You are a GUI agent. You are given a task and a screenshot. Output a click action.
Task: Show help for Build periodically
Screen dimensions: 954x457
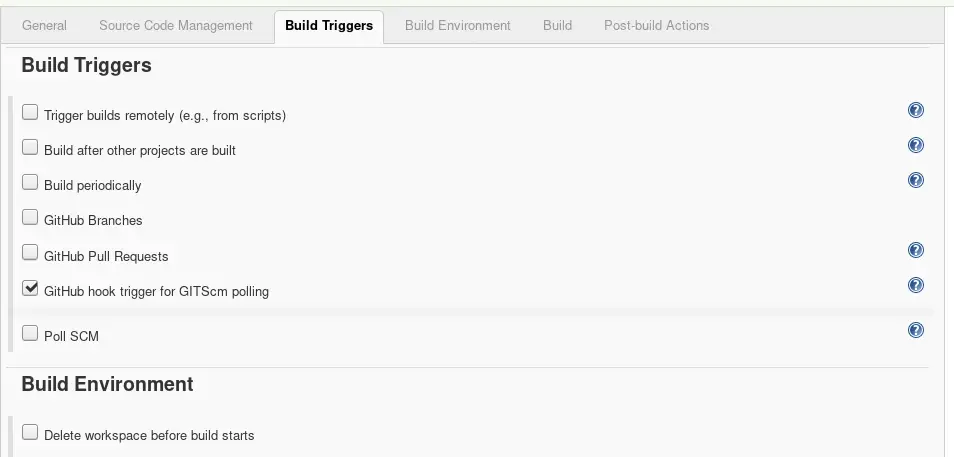[916, 180]
